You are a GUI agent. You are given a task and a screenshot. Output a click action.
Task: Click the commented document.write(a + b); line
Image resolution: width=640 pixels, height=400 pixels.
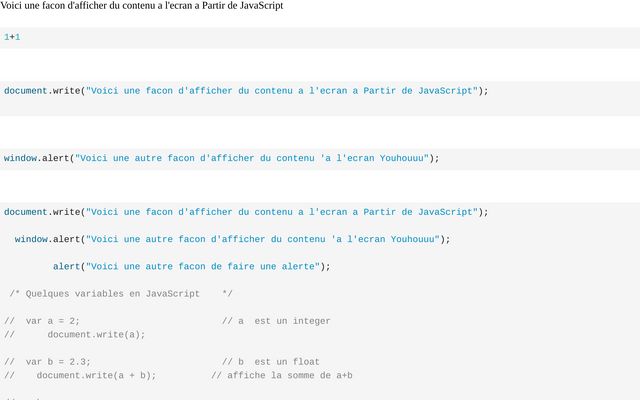[80, 376]
